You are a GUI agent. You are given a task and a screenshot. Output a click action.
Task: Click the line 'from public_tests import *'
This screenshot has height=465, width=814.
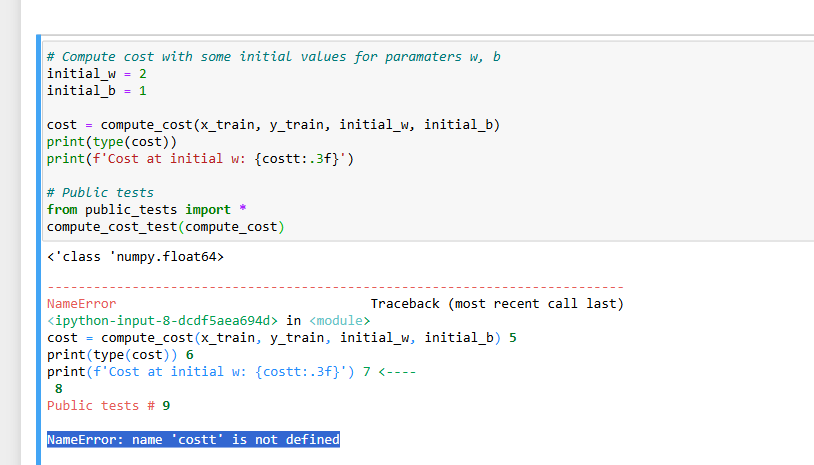point(146,210)
